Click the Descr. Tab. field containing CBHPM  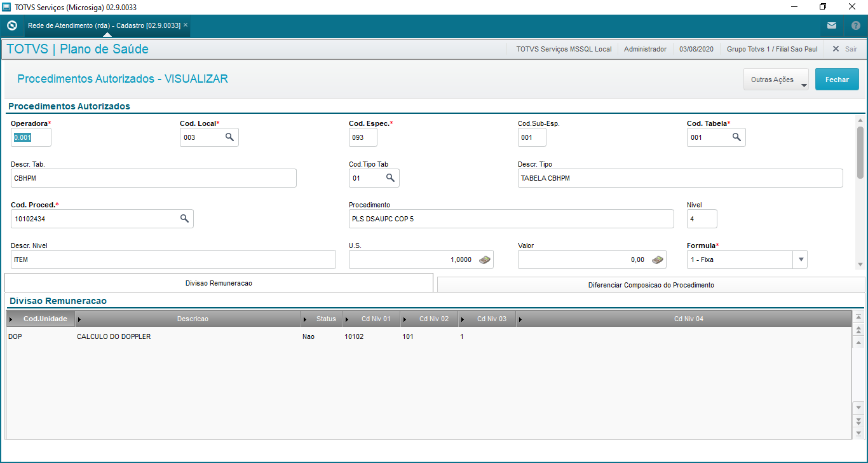click(x=154, y=178)
